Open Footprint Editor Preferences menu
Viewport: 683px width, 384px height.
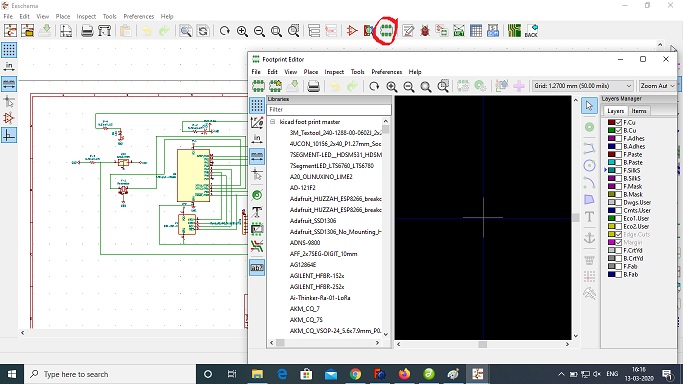[x=386, y=71]
